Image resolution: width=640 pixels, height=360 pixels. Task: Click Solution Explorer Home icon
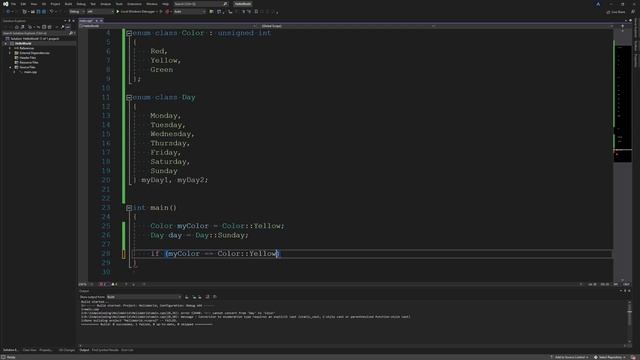tap(16, 27)
